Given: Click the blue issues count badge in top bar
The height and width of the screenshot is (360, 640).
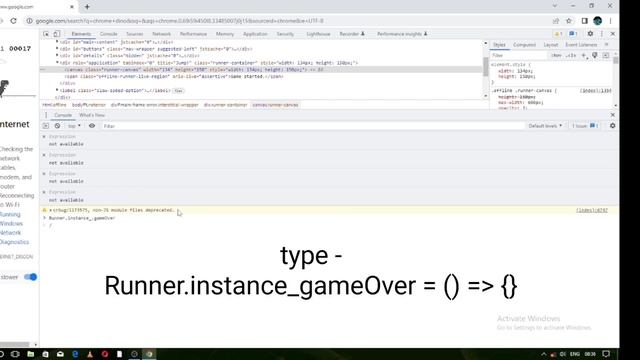Looking at the screenshot, I should point(573,34).
